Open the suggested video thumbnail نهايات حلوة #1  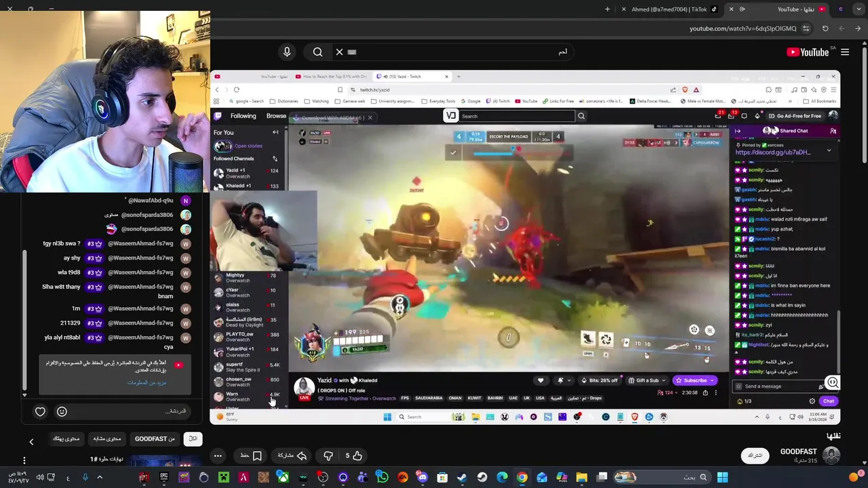pos(165,462)
